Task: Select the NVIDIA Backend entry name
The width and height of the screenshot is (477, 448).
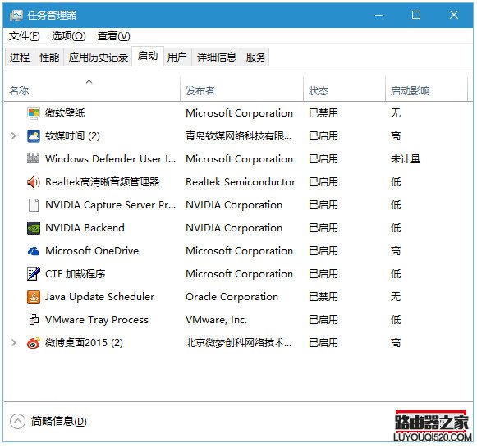Action: pyautogui.click(x=85, y=228)
